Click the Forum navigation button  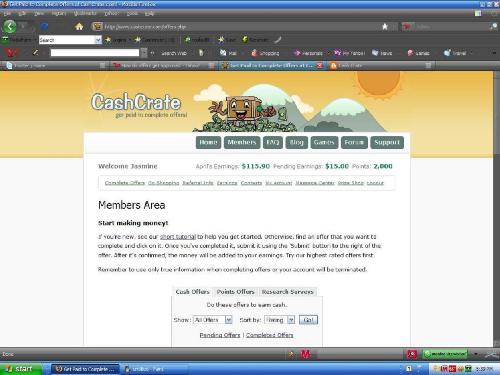click(354, 142)
